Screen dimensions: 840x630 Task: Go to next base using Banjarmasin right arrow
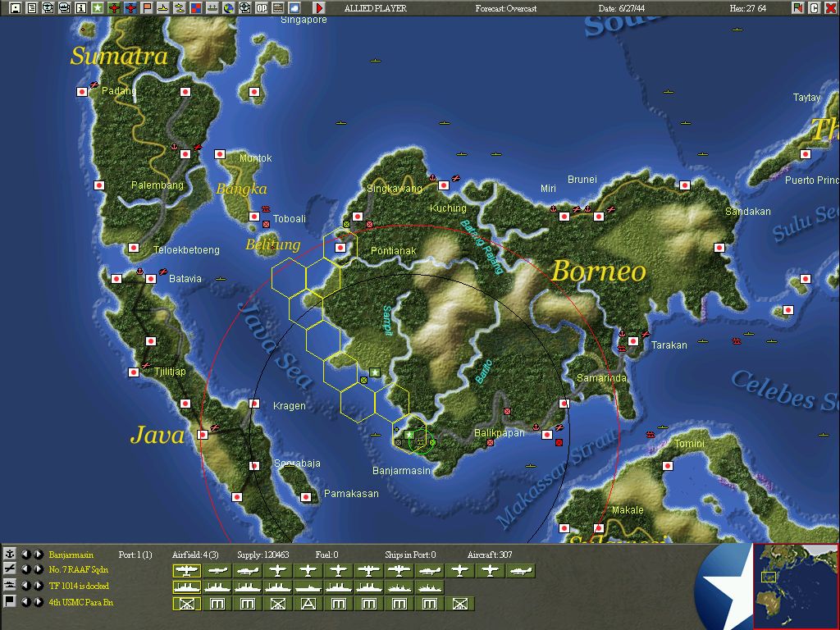38,554
